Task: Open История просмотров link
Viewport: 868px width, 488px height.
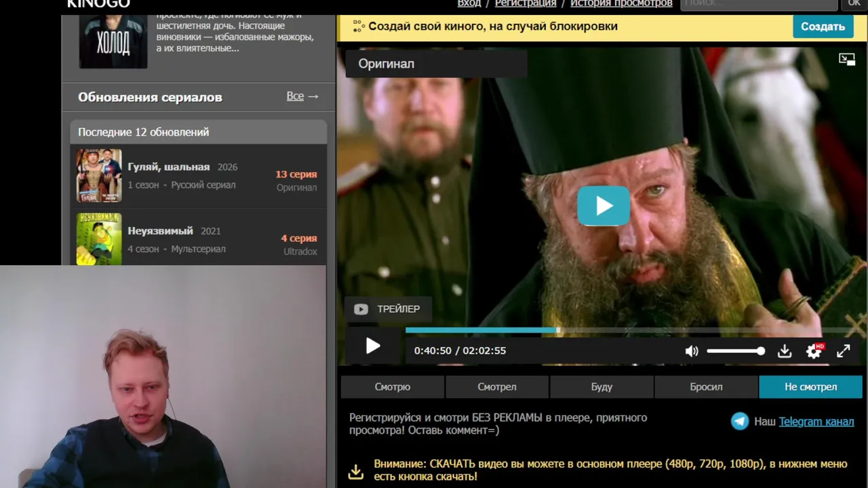Action: coord(621,3)
